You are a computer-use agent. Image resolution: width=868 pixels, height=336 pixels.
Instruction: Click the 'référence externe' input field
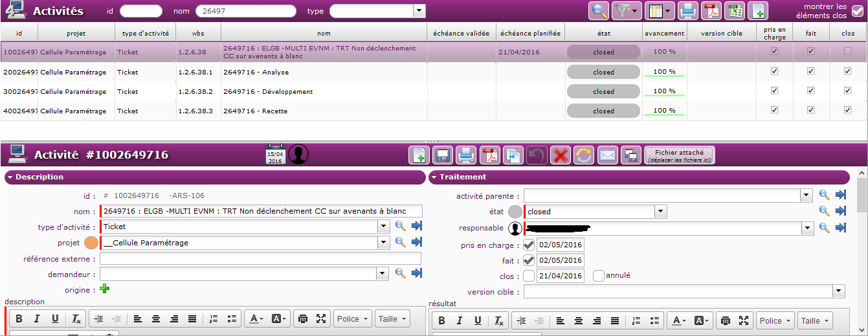click(260, 259)
